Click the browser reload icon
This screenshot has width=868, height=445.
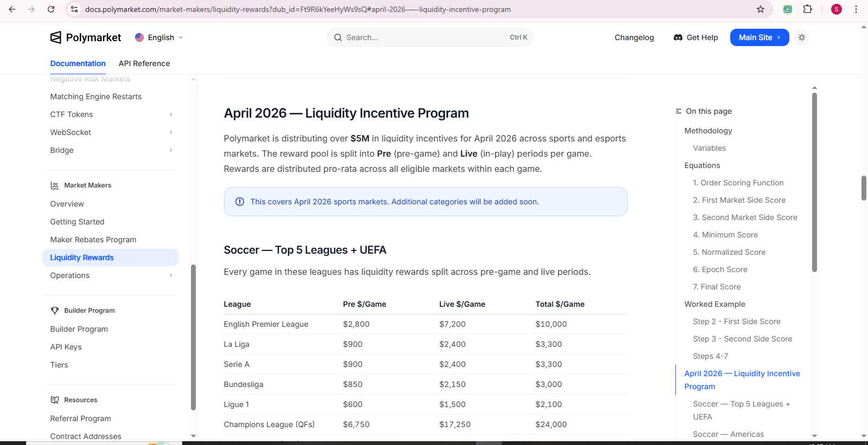(51, 9)
